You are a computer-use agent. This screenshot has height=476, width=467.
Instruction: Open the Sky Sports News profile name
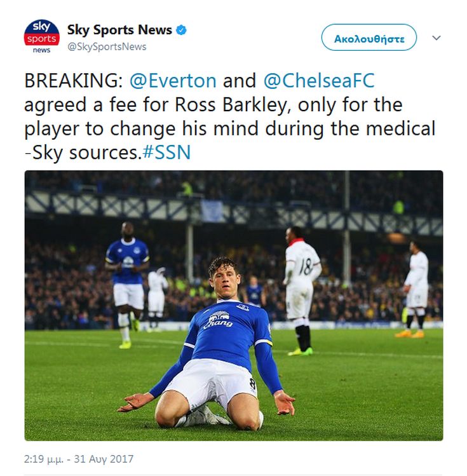point(119,30)
